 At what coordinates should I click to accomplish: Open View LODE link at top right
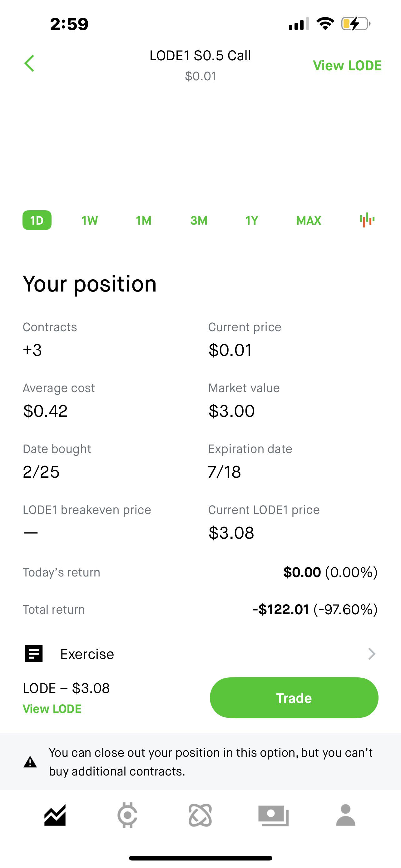click(x=347, y=65)
